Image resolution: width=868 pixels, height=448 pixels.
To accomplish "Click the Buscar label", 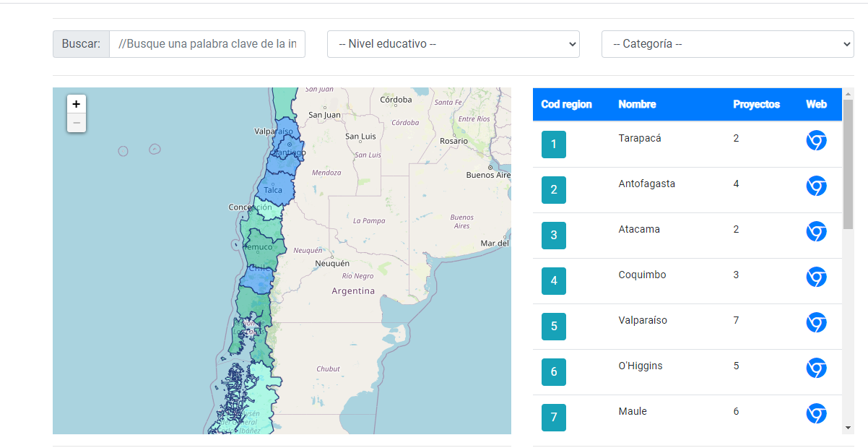I will [x=81, y=44].
